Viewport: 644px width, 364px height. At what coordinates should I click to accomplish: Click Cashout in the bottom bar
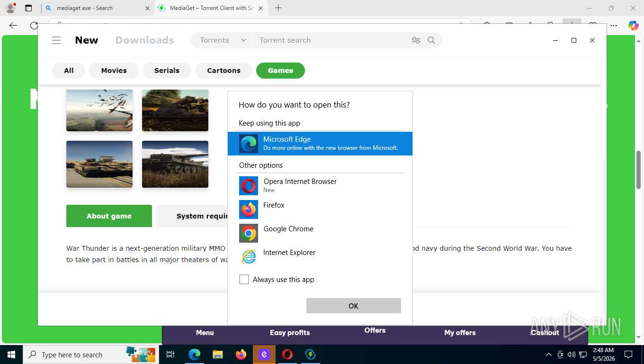(545, 333)
